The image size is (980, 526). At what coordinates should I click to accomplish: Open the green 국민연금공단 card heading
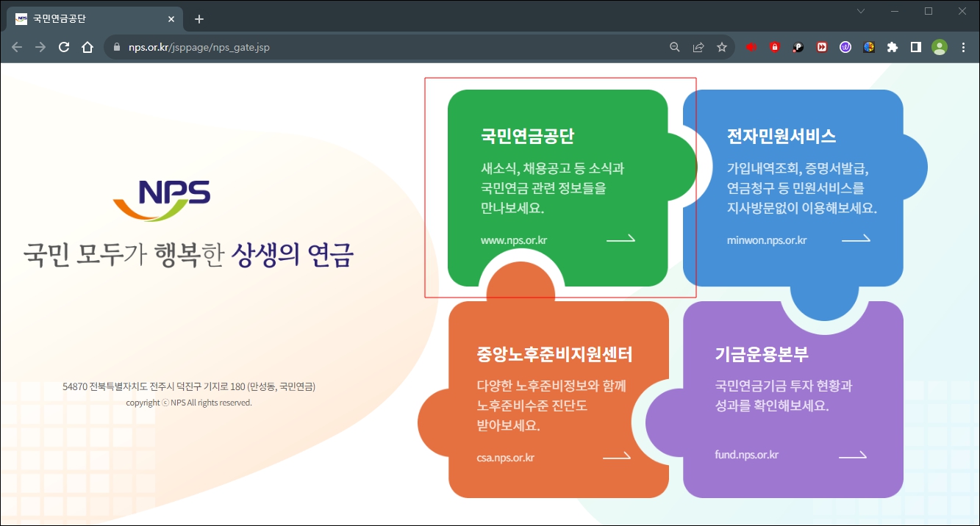point(527,137)
